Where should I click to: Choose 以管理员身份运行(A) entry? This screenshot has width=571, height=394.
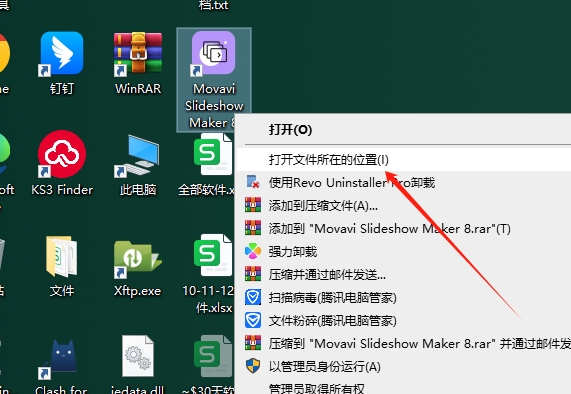pyautogui.click(x=404, y=366)
